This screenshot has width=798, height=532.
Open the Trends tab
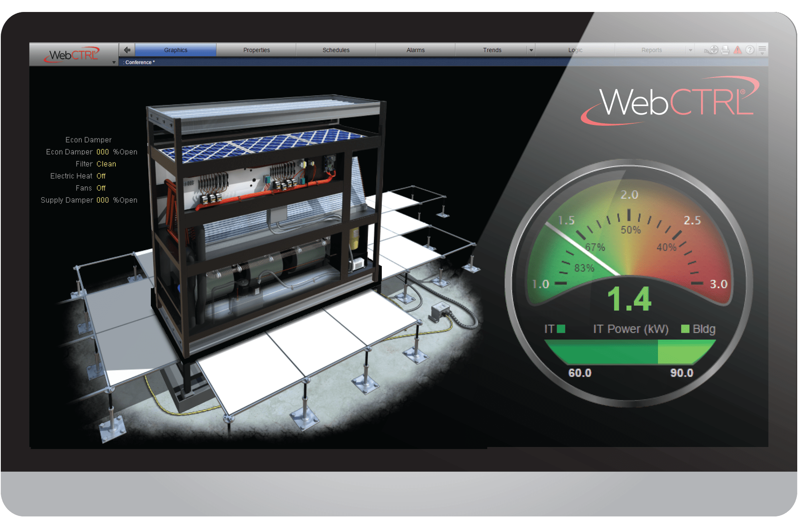point(492,50)
